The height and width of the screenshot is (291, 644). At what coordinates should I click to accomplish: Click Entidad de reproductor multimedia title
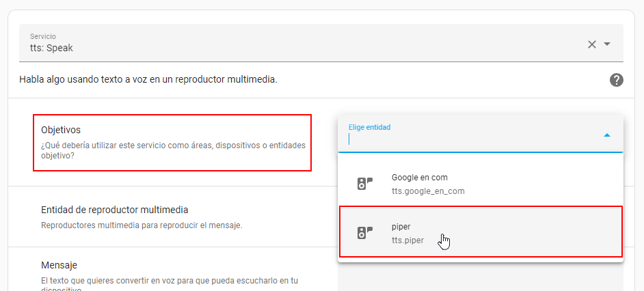tap(114, 210)
